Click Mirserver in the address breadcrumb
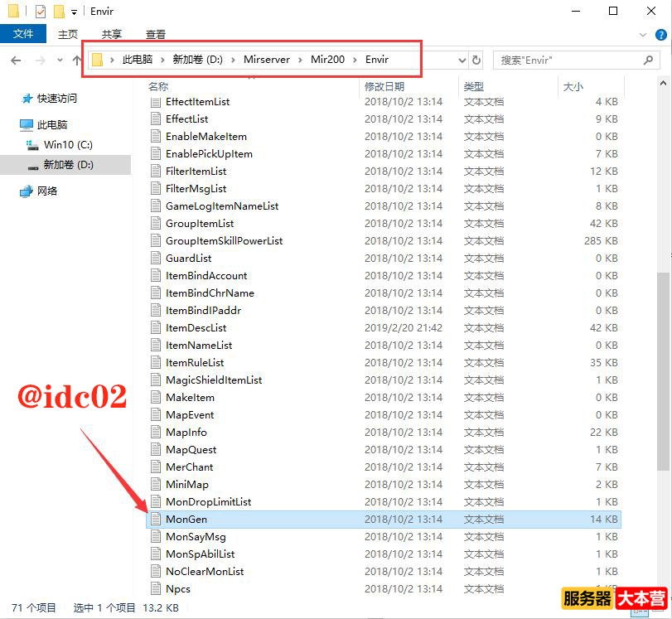Viewport: 672px width, 619px height. coord(267,60)
